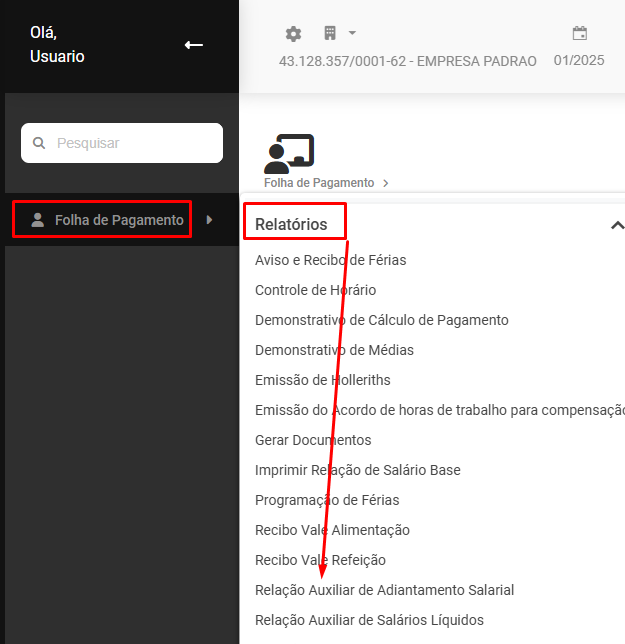Open Emissão do Acordo de horas de trabalho

click(440, 410)
